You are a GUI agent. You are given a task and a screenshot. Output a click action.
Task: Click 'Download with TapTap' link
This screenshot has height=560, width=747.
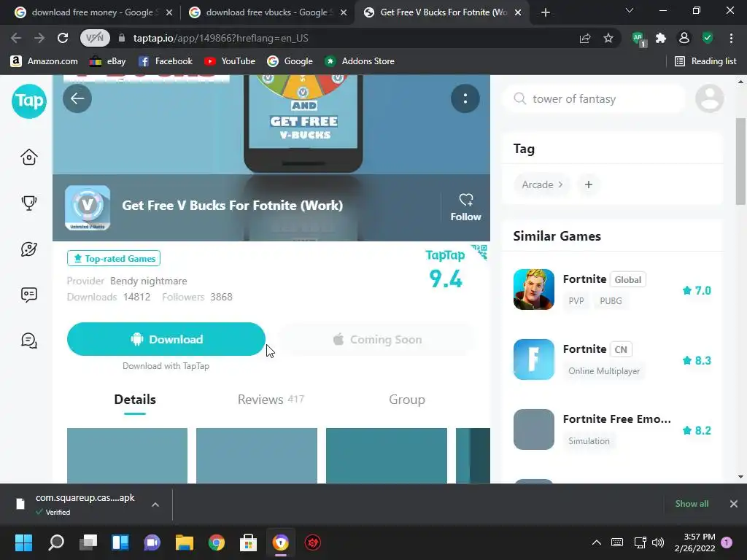click(x=166, y=366)
